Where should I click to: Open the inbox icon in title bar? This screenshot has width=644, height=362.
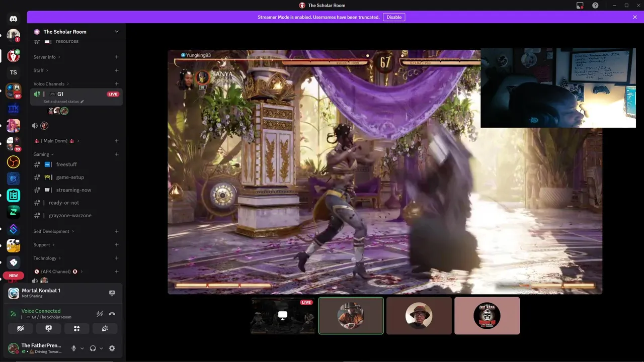pos(580,6)
